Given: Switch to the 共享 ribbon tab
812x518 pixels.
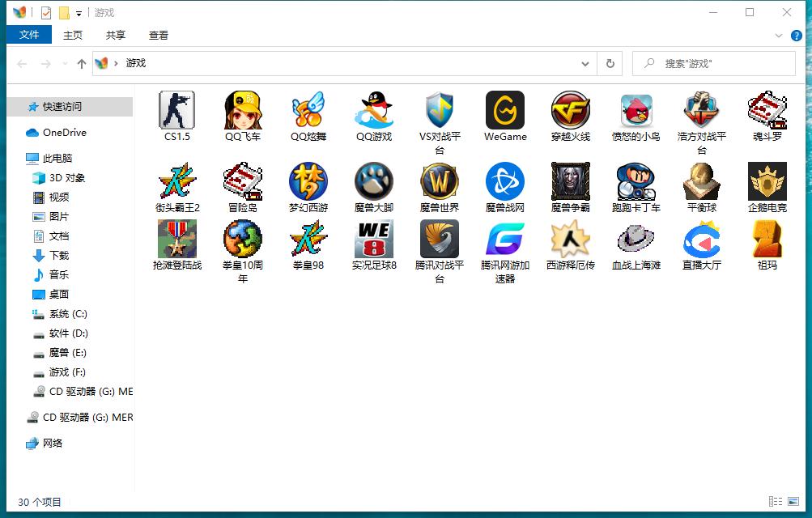Looking at the screenshot, I should (116, 35).
